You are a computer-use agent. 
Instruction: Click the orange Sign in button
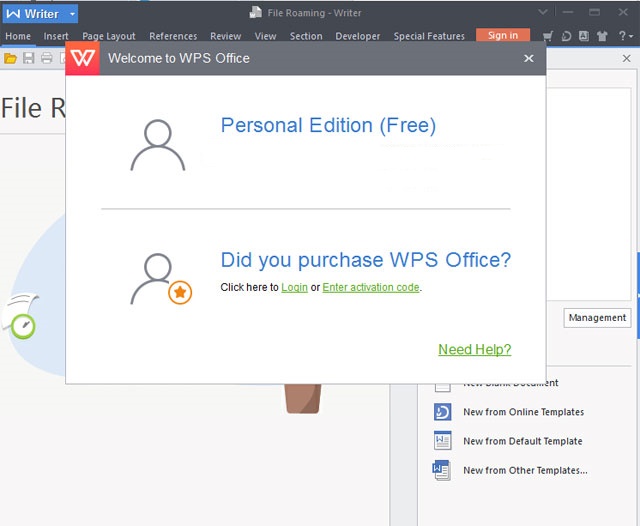[503, 36]
